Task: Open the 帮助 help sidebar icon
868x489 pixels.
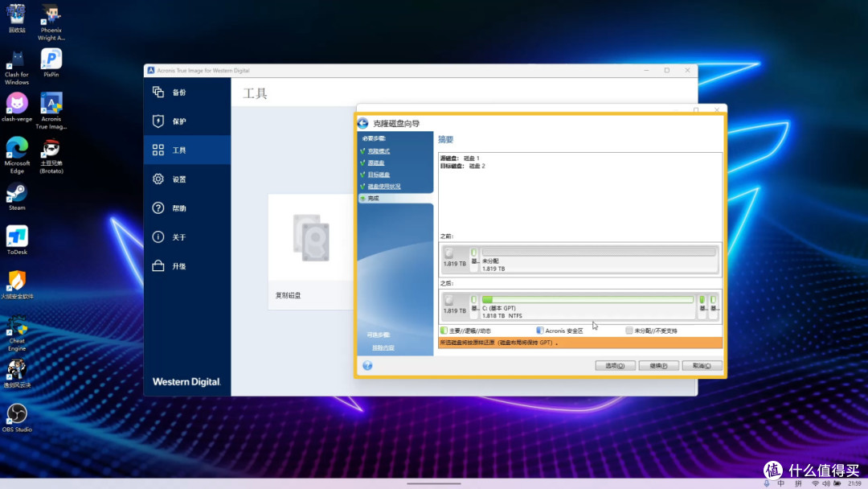Action: pyautogui.click(x=158, y=208)
